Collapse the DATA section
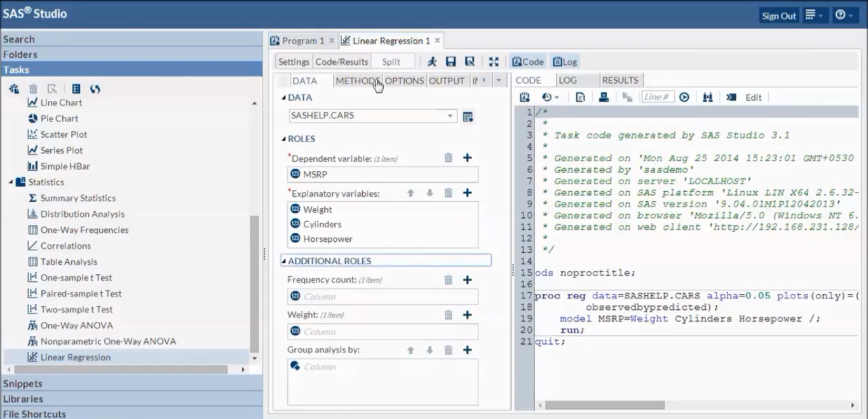The height and width of the screenshot is (419, 868). [283, 97]
